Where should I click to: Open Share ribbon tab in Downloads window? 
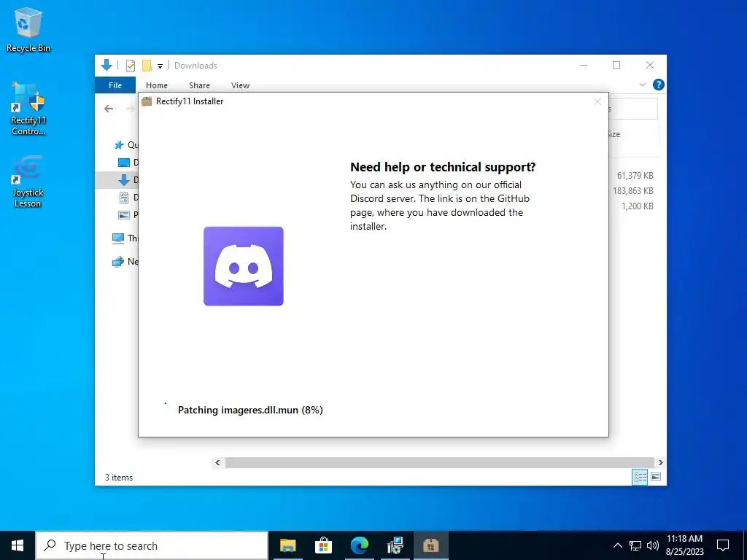pos(199,85)
